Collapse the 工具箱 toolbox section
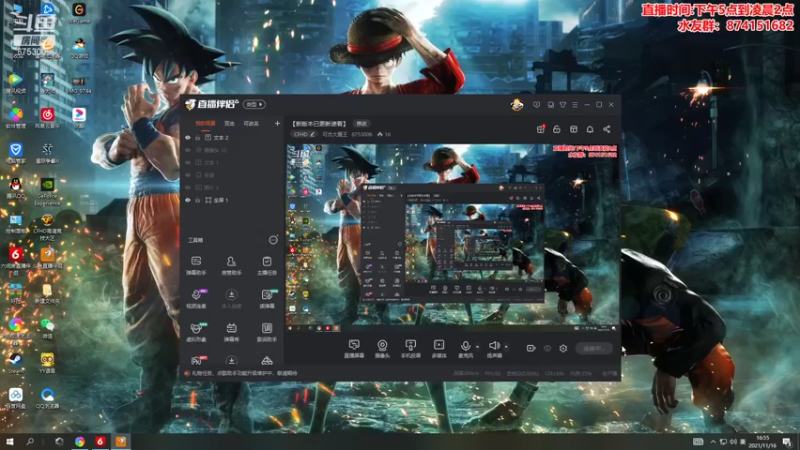 pyautogui.click(x=273, y=240)
